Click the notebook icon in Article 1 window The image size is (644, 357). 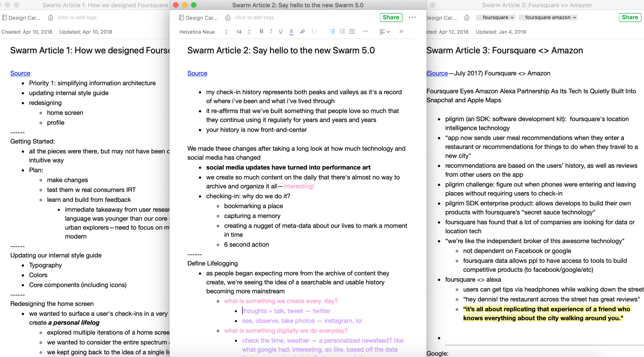point(4,18)
